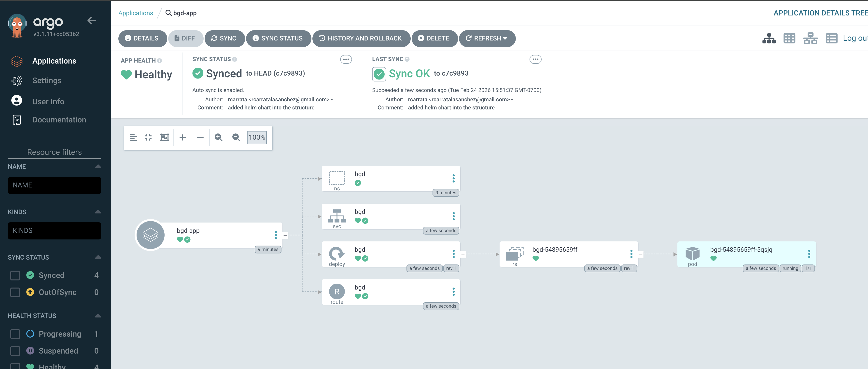The width and height of the screenshot is (868, 369).
Task: Open HISTORY AND ROLLBACK
Action: pos(361,38)
